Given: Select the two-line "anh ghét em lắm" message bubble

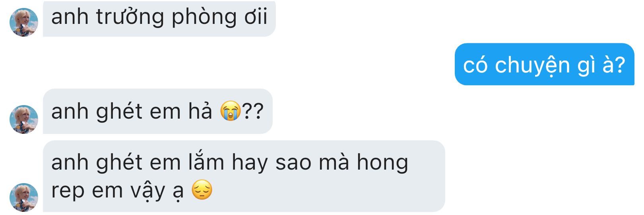Looking at the screenshot, I should [x=244, y=176].
